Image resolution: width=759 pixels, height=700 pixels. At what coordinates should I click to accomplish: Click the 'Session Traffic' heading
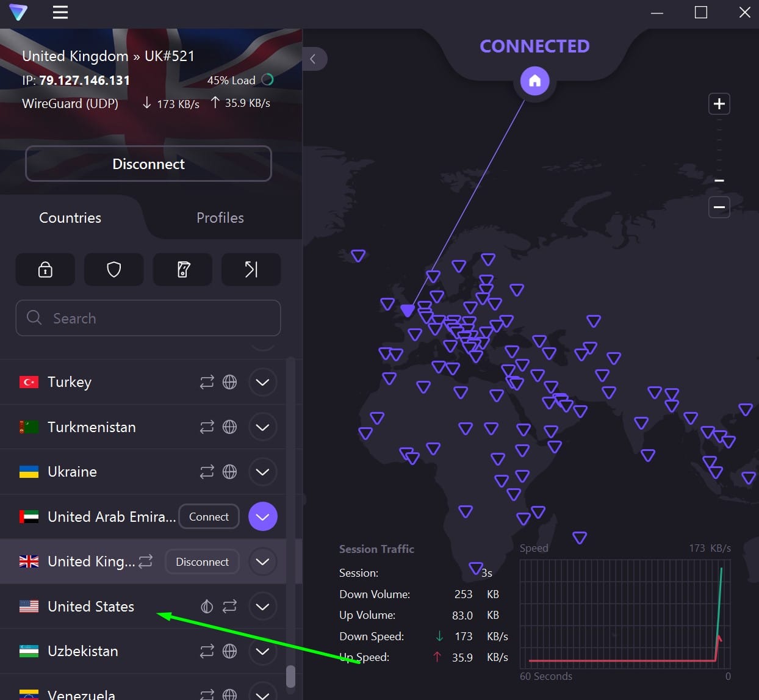point(376,549)
